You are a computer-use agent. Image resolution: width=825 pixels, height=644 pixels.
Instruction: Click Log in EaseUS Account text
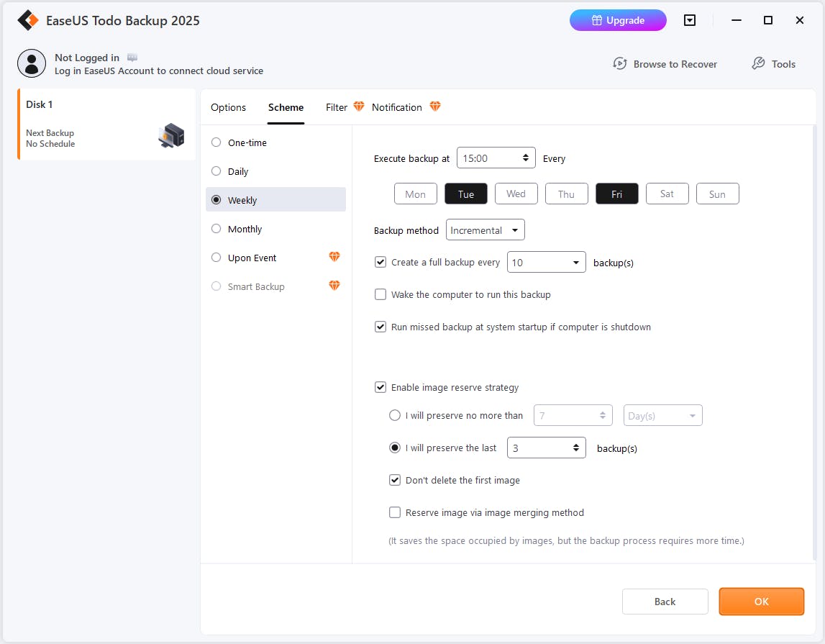(x=159, y=71)
